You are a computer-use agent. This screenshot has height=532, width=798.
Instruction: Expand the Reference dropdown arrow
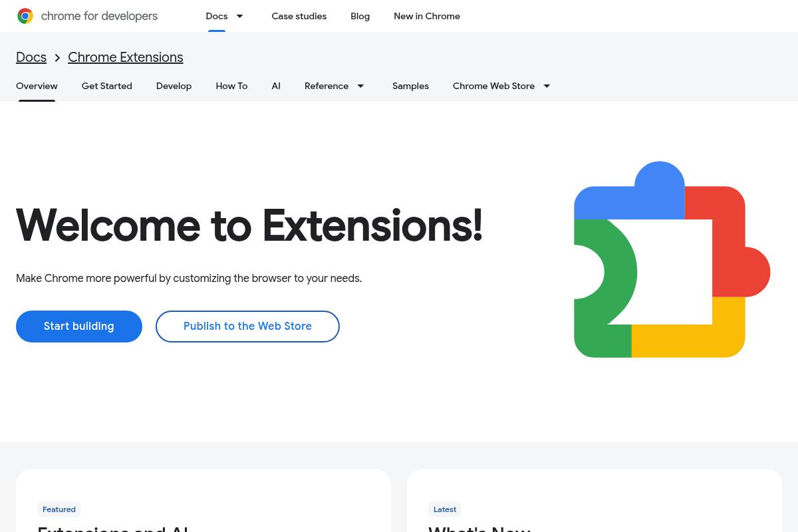pos(360,86)
